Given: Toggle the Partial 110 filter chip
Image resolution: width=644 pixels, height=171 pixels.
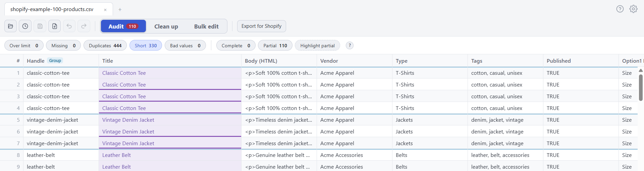Looking at the screenshot, I should (275, 46).
